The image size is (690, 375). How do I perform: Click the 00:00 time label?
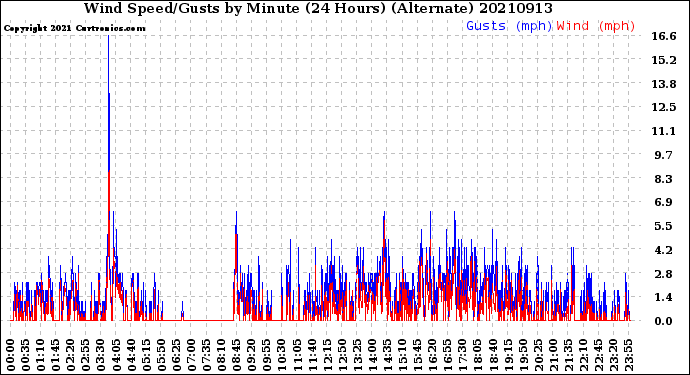pyautogui.click(x=11, y=355)
